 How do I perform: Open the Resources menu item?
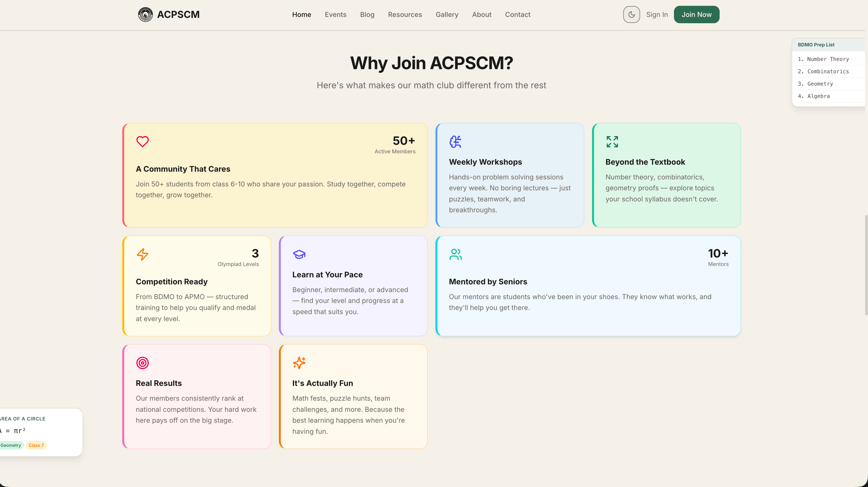pos(405,15)
